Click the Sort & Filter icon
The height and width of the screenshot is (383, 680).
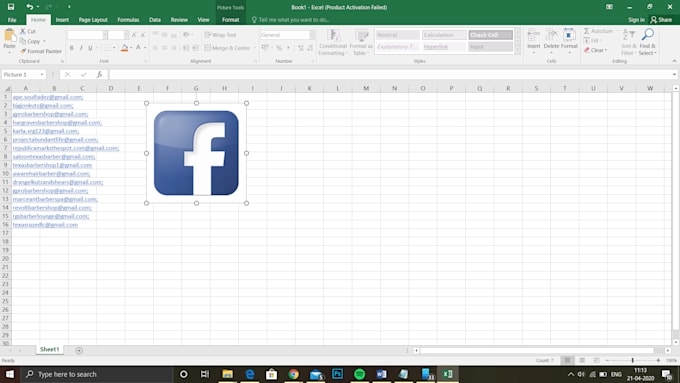[628, 35]
